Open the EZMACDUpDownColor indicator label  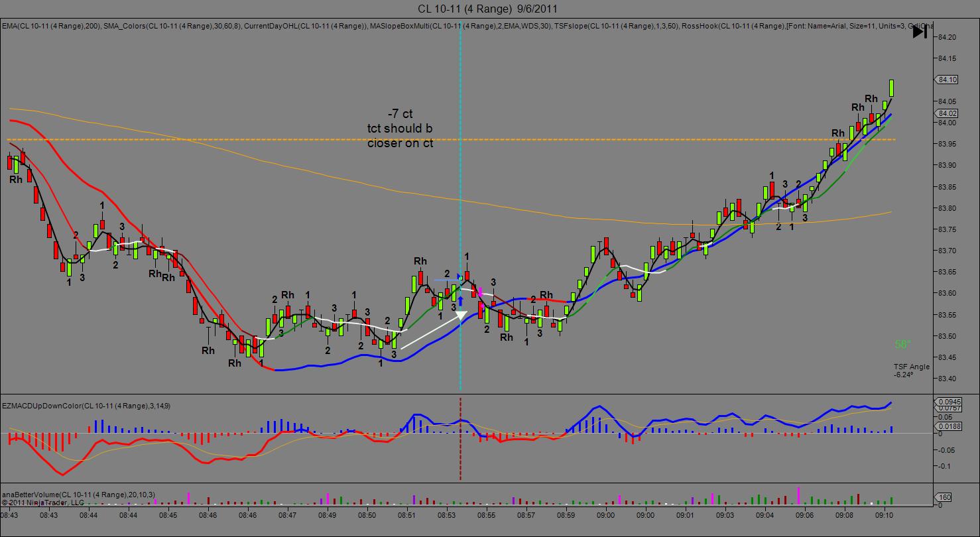[86, 405]
